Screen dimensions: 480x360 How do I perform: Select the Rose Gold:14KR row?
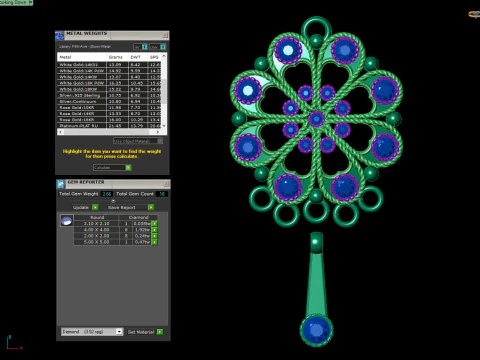109,113
